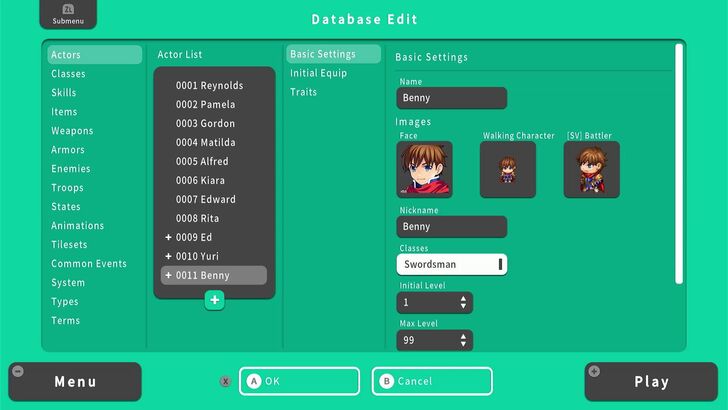This screenshot has width=728, height=410.
Task: Click the A button icon on OK
Action: (x=254, y=381)
